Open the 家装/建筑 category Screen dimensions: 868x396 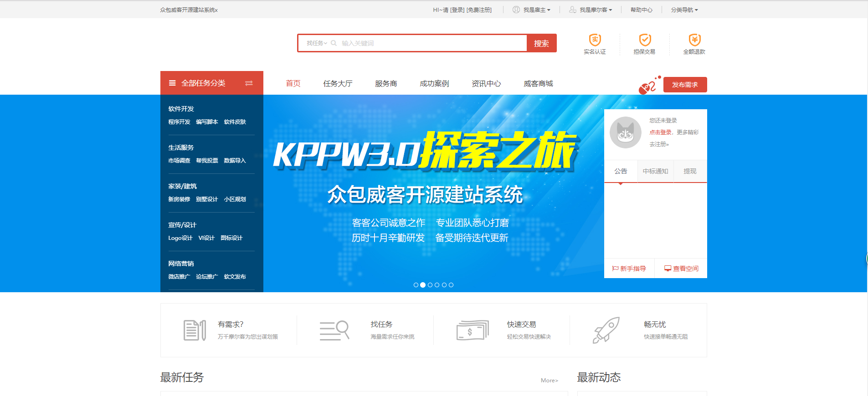[x=183, y=186]
